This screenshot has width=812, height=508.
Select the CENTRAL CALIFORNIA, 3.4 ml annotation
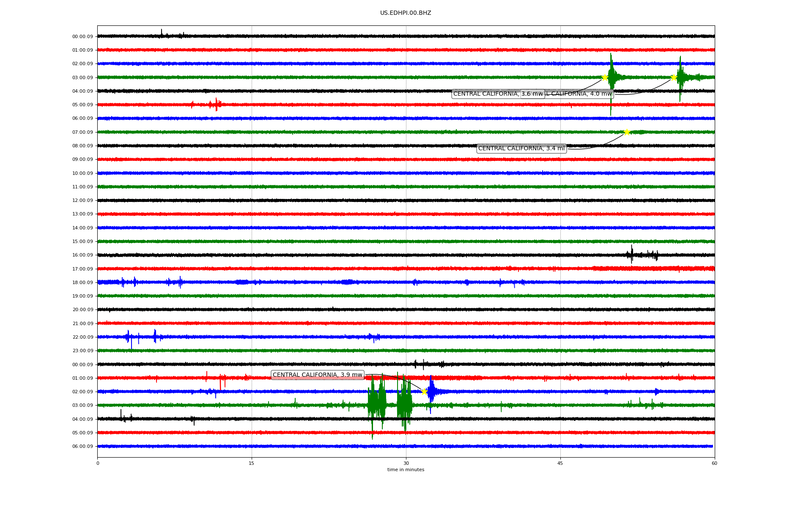point(521,149)
